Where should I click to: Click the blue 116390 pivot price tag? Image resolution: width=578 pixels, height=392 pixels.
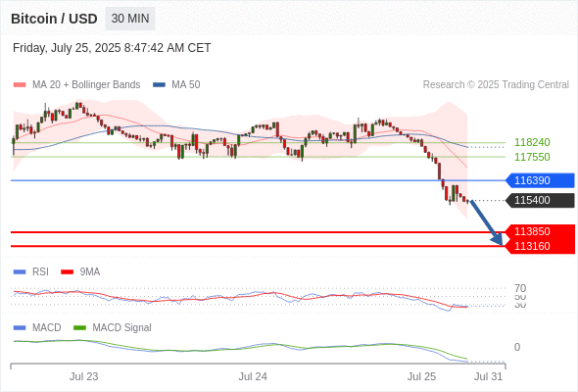pyautogui.click(x=541, y=180)
